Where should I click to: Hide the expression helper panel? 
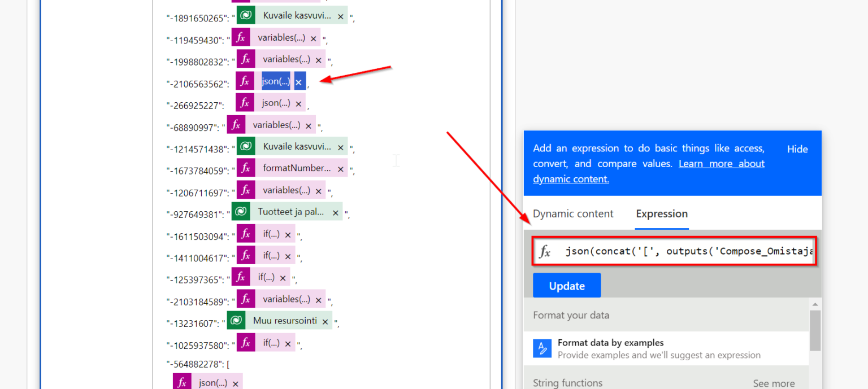797,149
